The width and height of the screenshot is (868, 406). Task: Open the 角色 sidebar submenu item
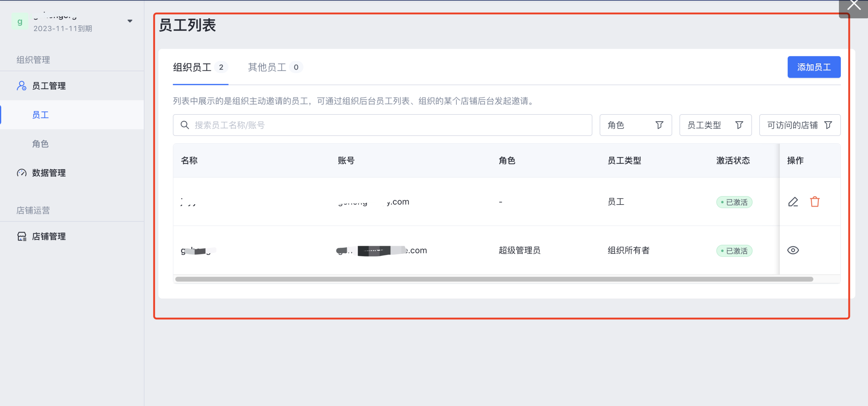click(40, 144)
